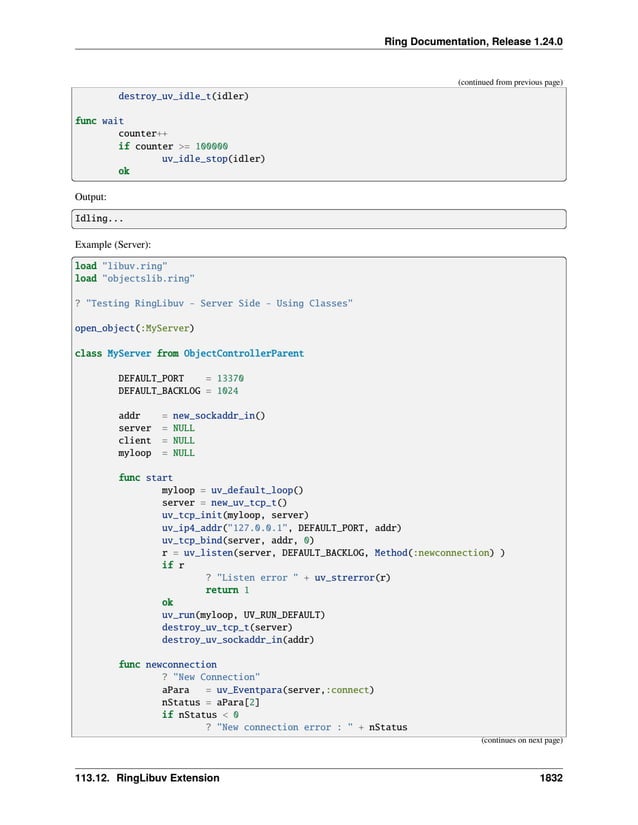638x825 pixels.
Task: Click the "open_object(:MyServer)" line
Action: (135, 328)
